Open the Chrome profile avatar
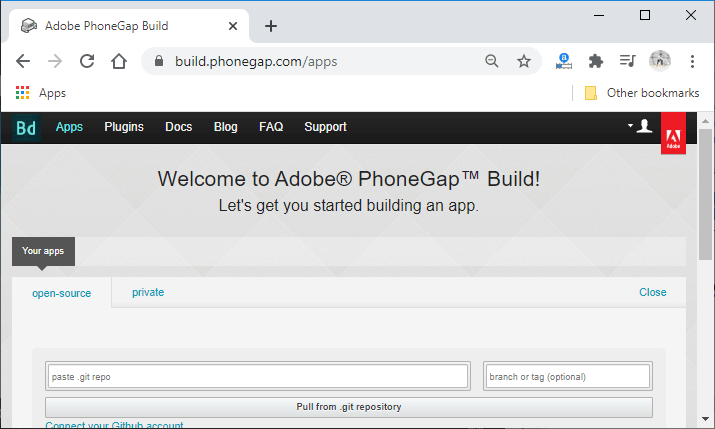This screenshot has width=715, height=429. click(660, 61)
